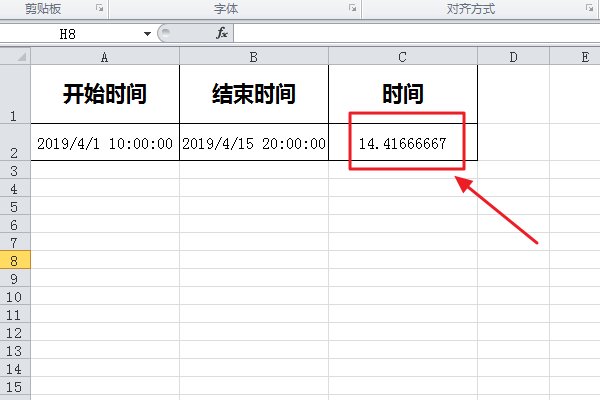Select column C header

pyautogui.click(x=403, y=57)
